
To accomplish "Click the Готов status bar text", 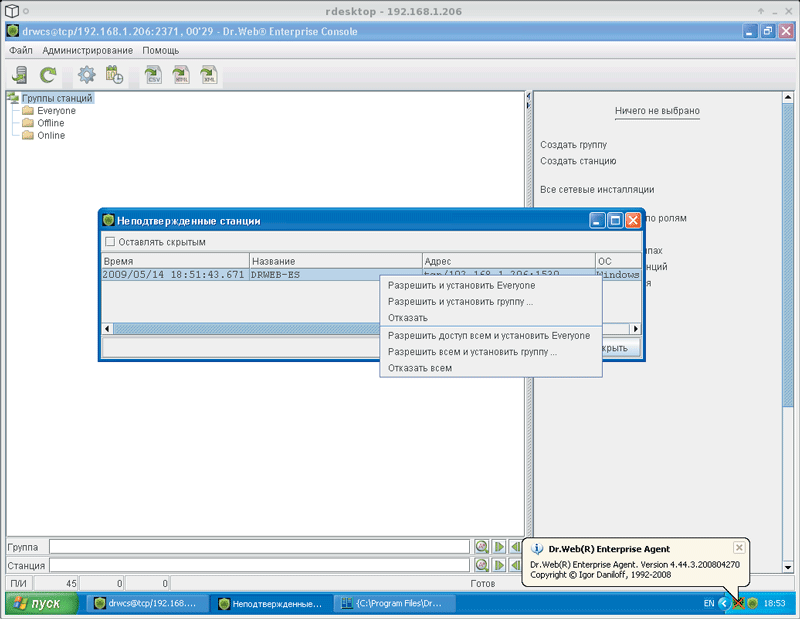I will point(483,583).
